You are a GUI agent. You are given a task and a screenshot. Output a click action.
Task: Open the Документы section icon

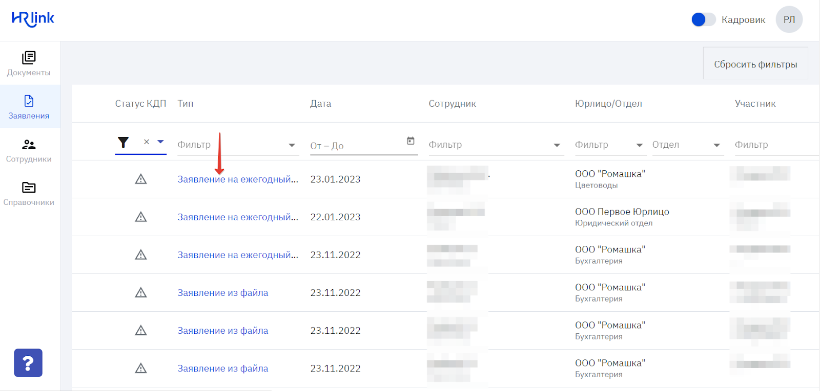(x=29, y=58)
